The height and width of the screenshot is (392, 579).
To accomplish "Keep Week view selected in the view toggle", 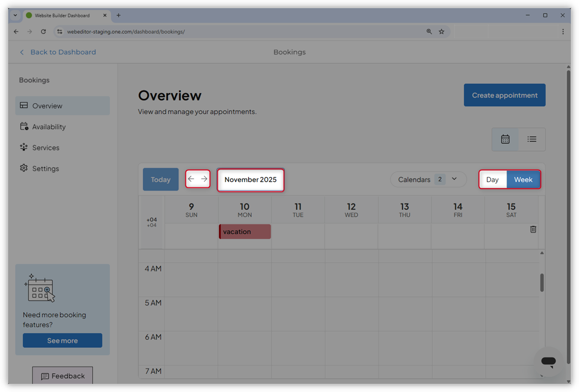I will 523,179.
